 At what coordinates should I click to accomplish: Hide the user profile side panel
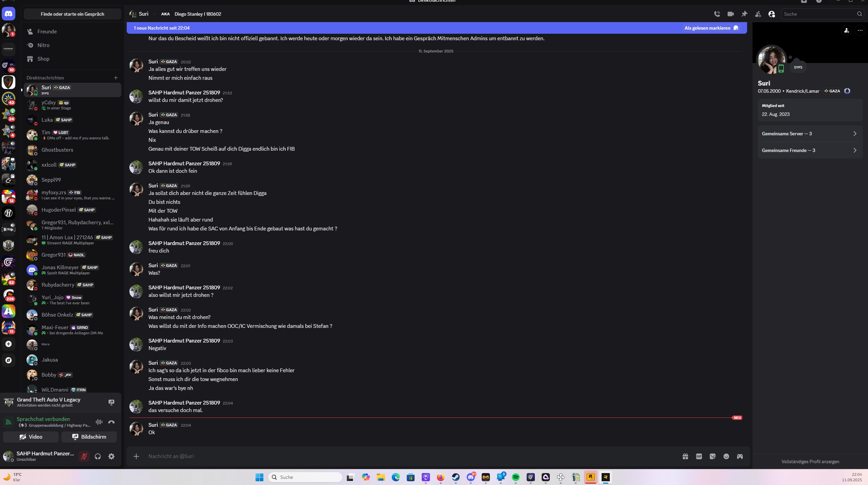(x=772, y=14)
